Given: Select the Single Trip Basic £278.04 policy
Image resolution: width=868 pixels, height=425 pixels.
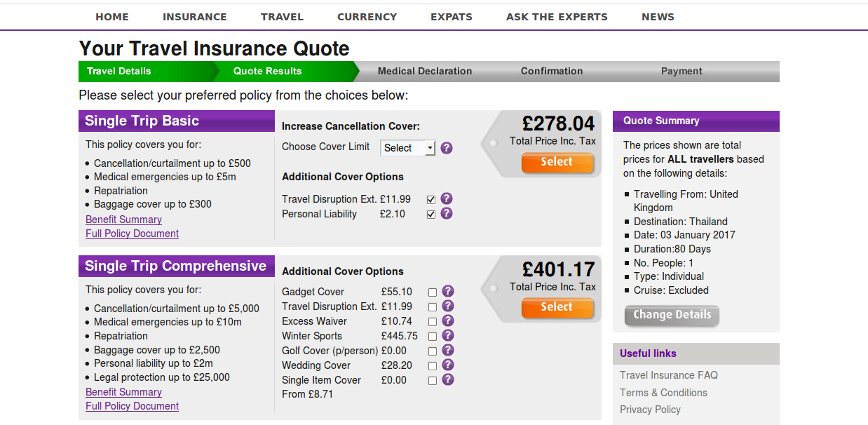Looking at the screenshot, I should pyautogui.click(x=557, y=163).
